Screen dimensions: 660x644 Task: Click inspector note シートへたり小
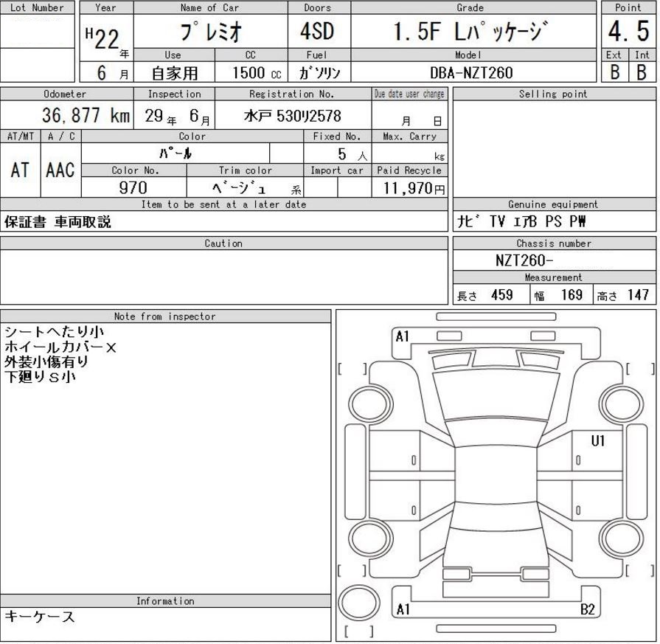coord(54,332)
